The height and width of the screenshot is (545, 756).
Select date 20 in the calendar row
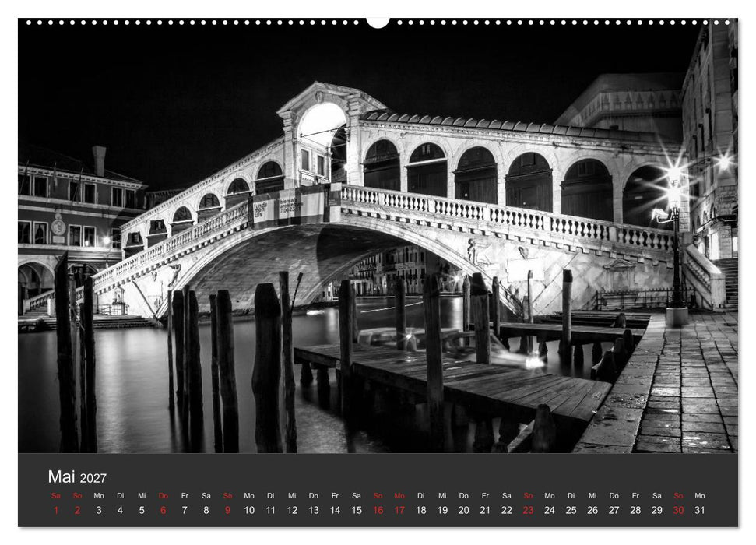pos(464,510)
